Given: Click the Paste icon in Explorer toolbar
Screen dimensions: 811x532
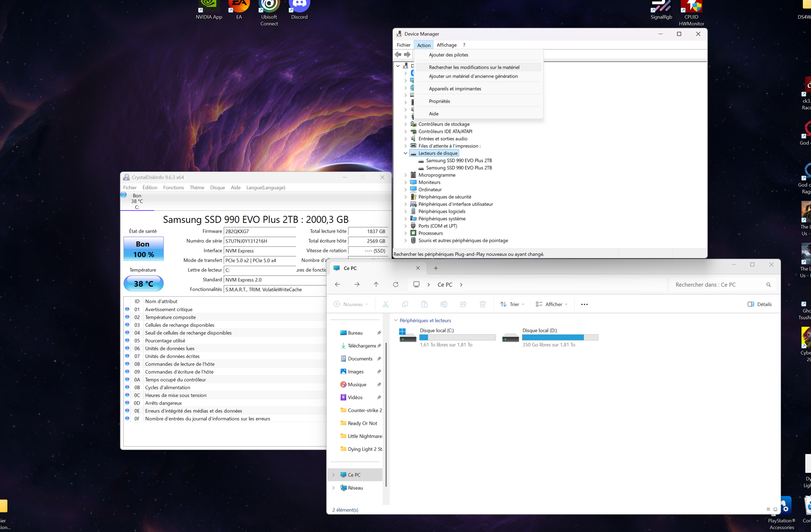Looking at the screenshot, I should pos(424,304).
